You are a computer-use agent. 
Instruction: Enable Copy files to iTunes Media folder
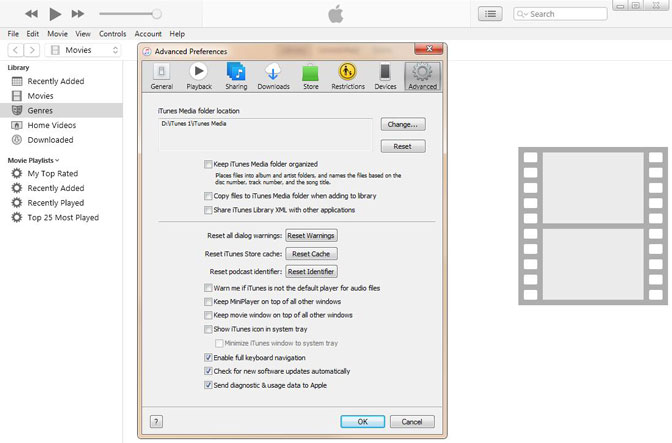[x=208, y=196]
